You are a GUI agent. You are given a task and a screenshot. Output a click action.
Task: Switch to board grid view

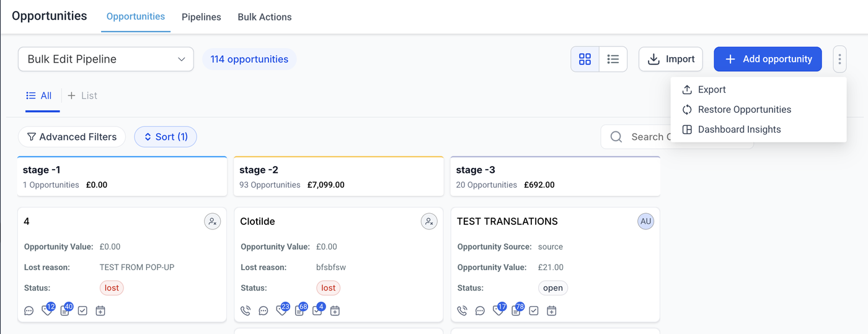(585, 59)
